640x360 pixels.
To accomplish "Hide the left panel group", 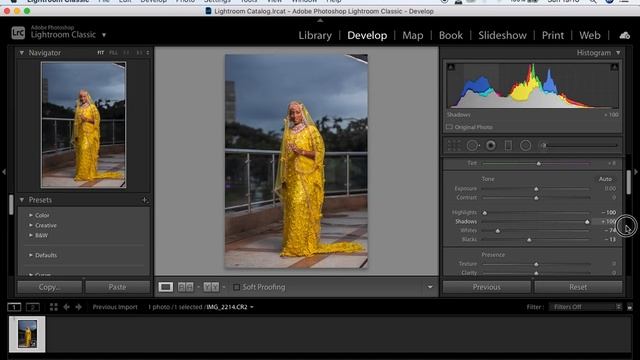I will tap(4, 172).
